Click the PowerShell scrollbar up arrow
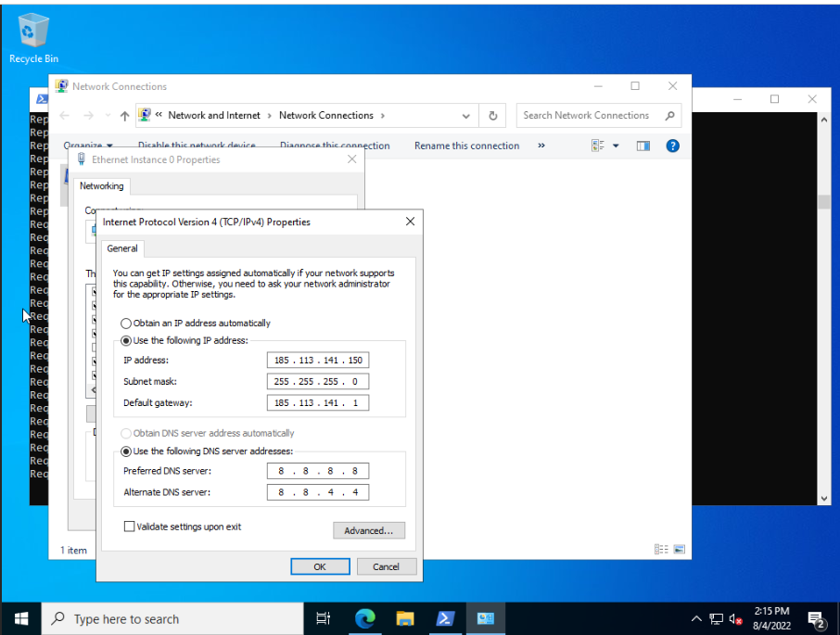 (824, 120)
